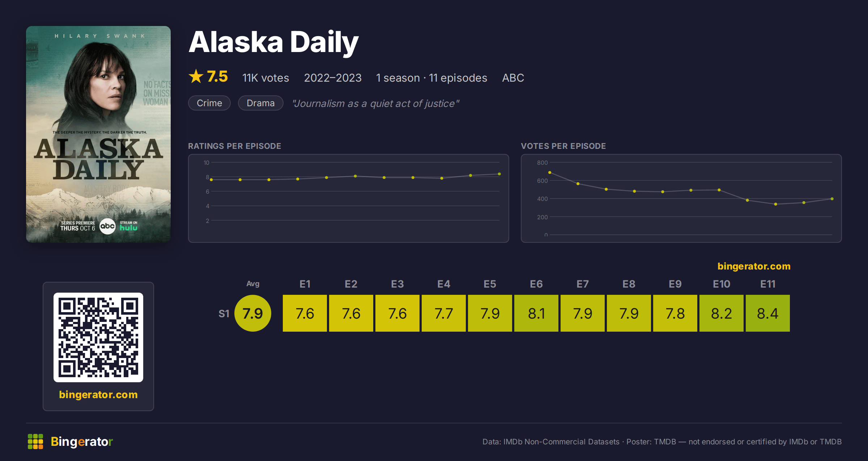Click the E6 rating tile 8.1
Screen dimensions: 868x461
(x=536, y=313)
